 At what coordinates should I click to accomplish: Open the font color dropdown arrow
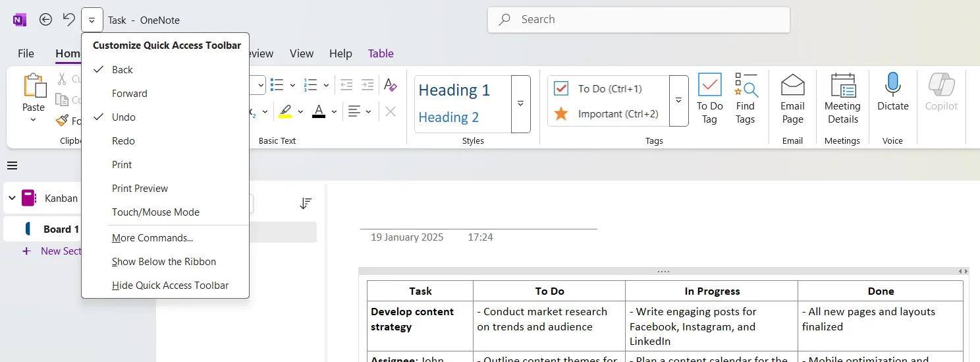[x=334, y=111]
